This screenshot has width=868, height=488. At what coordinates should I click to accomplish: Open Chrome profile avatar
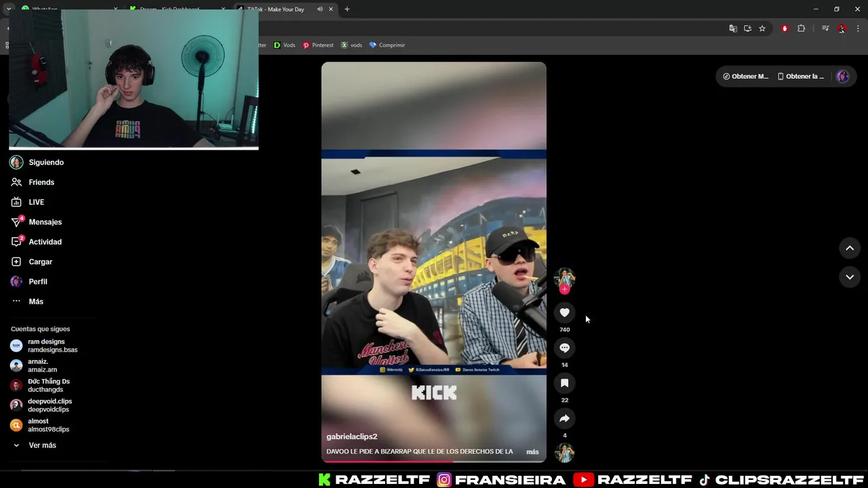(842, 28)
